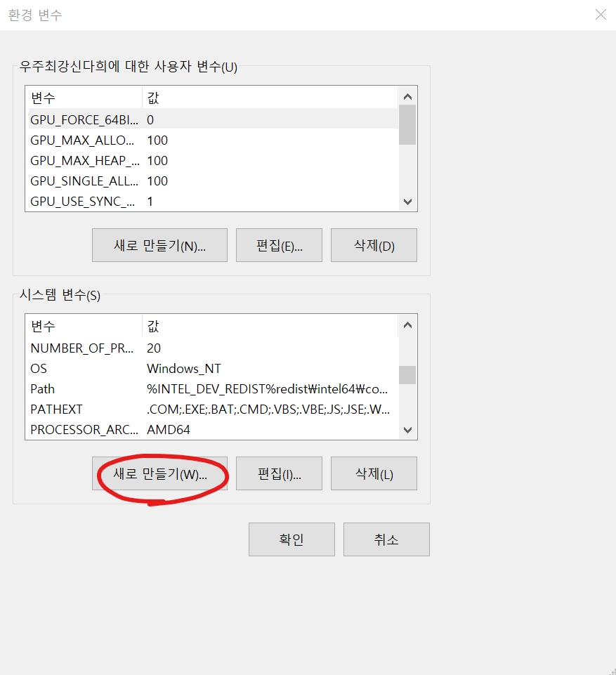Select the PATHEXT system variable row

(x=213, y=409)
